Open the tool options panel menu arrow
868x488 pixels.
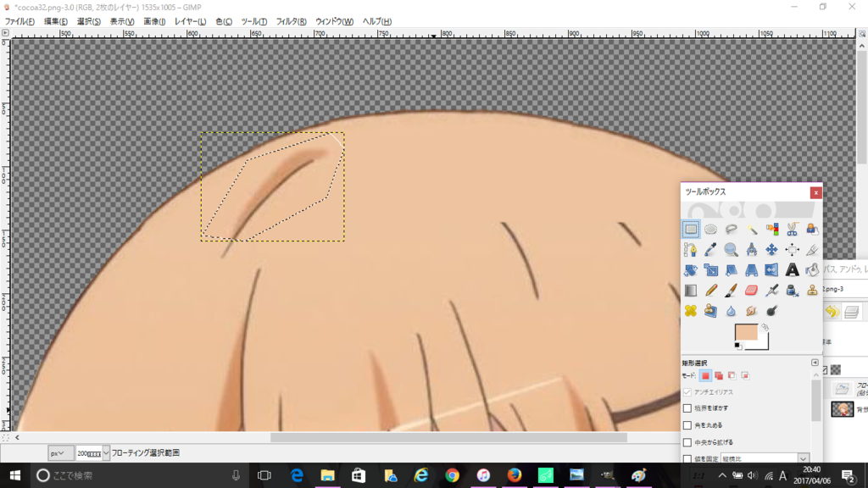[x=815, y=363]
